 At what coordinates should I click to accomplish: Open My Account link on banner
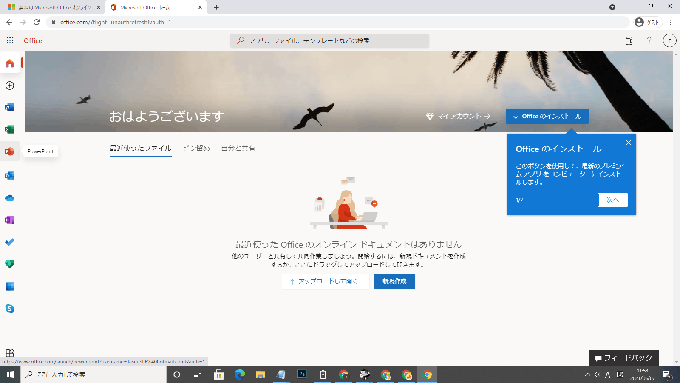click(x=458, y=116)
